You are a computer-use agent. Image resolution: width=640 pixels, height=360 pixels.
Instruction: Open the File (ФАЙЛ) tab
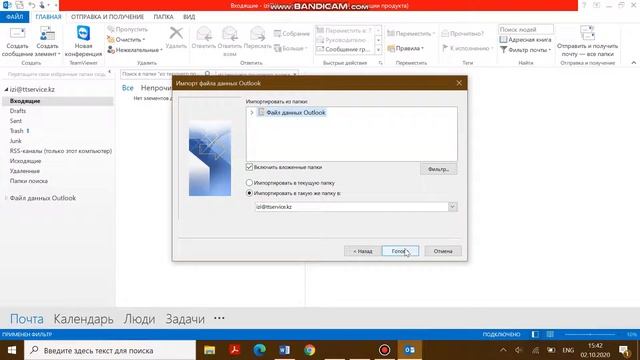point(15,17)
